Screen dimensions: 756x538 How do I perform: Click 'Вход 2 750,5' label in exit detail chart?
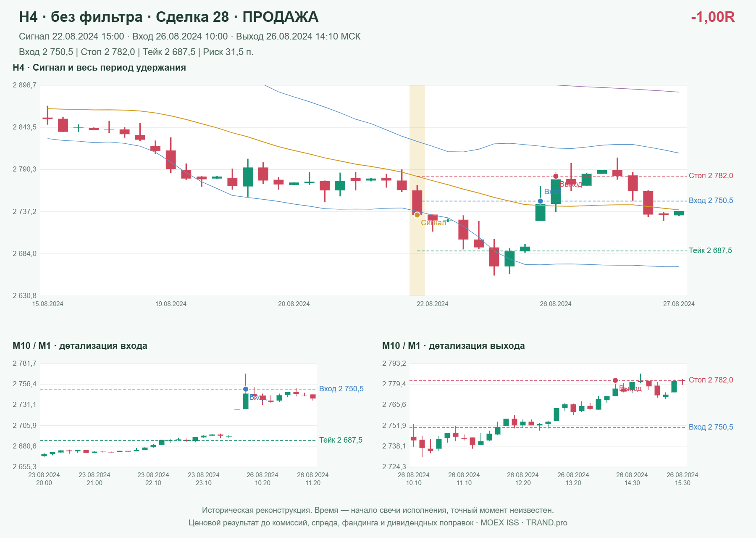(711, 427)
